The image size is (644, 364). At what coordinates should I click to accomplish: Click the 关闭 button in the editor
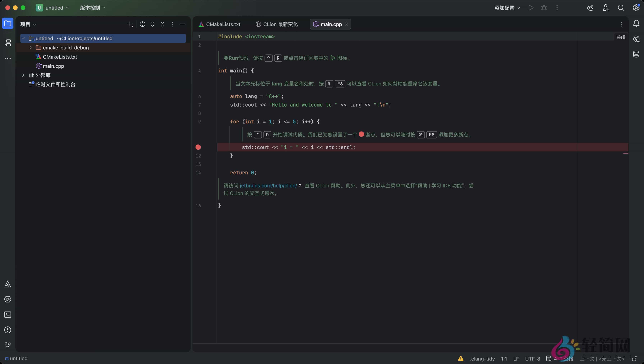pos(621,37)
